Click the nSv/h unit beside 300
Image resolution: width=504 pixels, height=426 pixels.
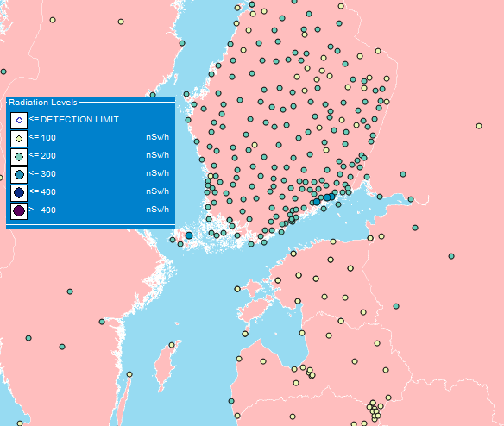[157, 173]
